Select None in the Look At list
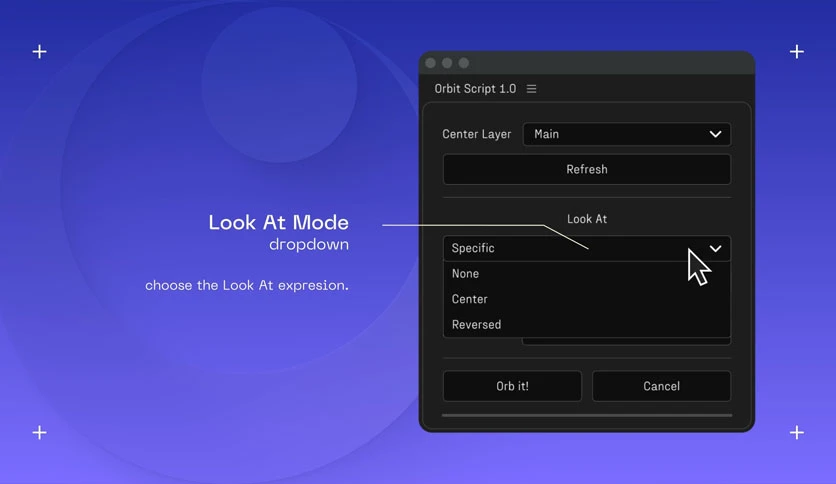Image resolution: width=836 pixels, height=484 pixels. click(586, 273)
